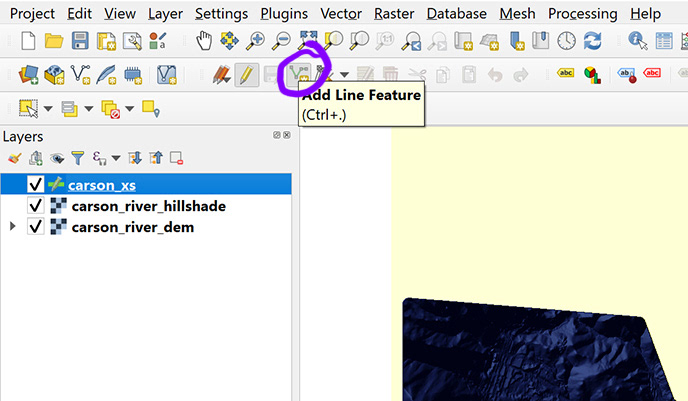
Task: Filter legend by expression
Action: [100, 158]
